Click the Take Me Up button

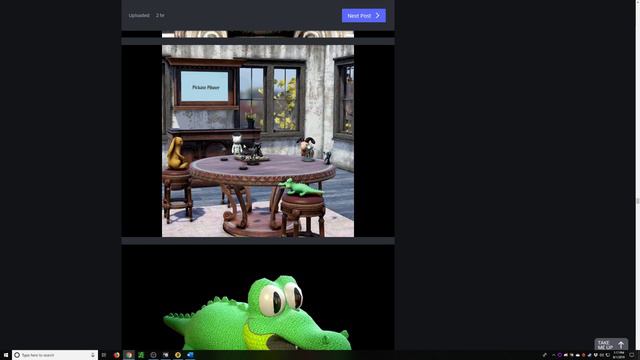point(611,344)
